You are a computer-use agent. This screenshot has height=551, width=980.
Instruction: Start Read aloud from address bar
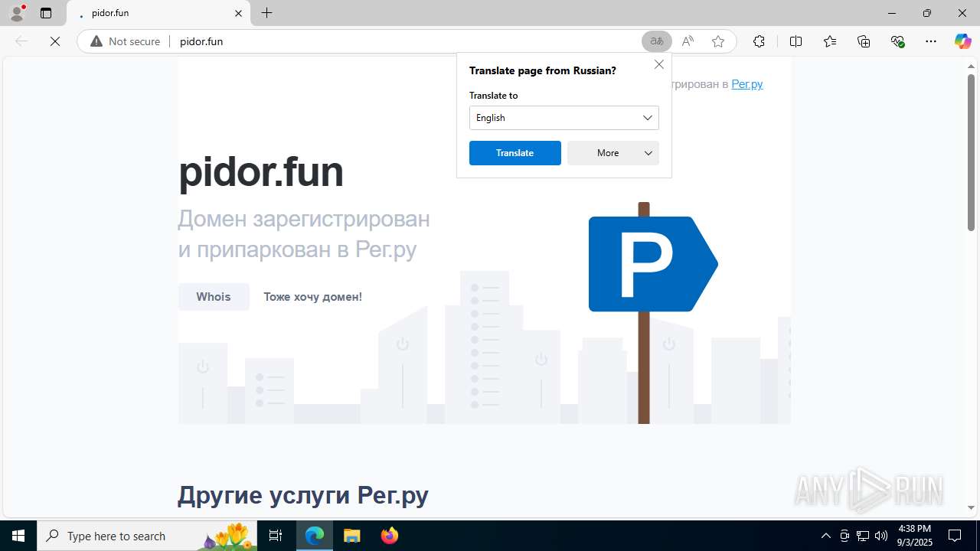click(688, 41)
